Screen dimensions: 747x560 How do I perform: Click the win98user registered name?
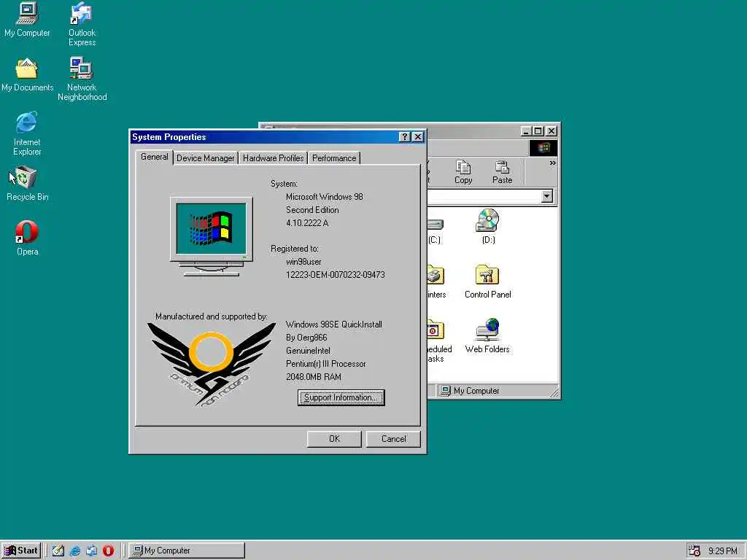(303, 262)
